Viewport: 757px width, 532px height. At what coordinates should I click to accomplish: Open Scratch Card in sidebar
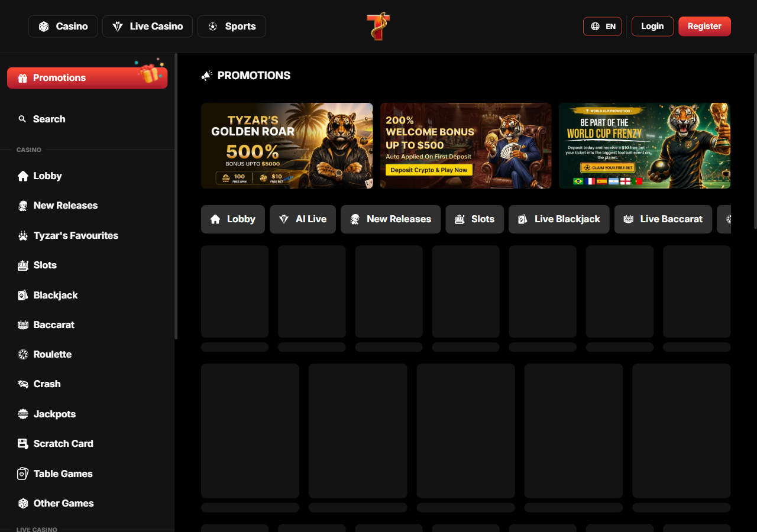pos(87,443)
